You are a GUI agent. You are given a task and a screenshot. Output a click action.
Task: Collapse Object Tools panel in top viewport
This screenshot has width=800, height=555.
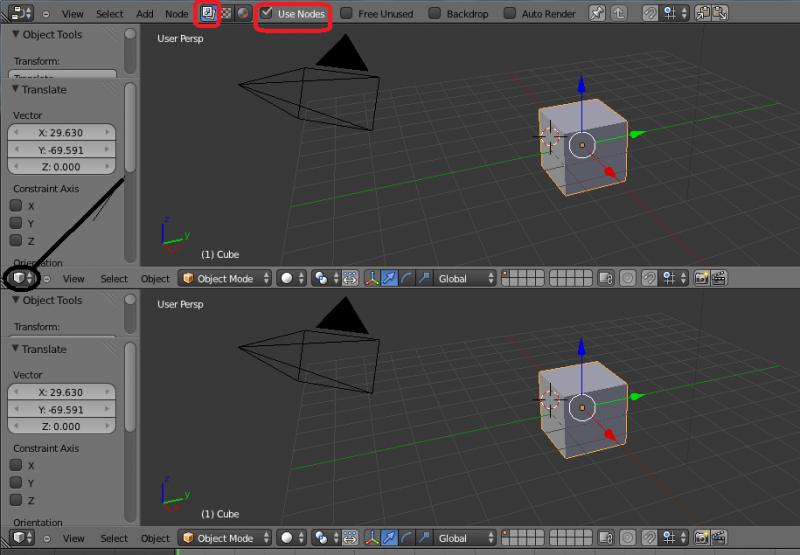pyautogui.click(x=16, y=34)
